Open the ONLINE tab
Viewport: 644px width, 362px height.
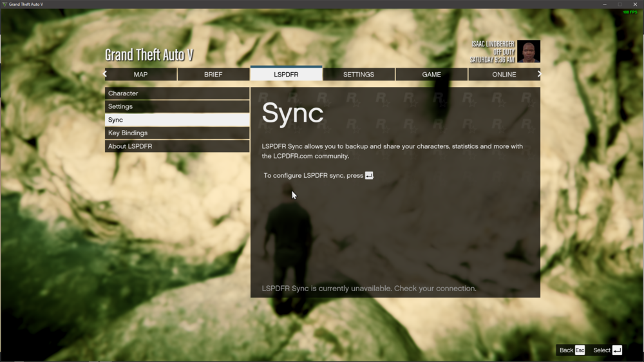[504, 74]
